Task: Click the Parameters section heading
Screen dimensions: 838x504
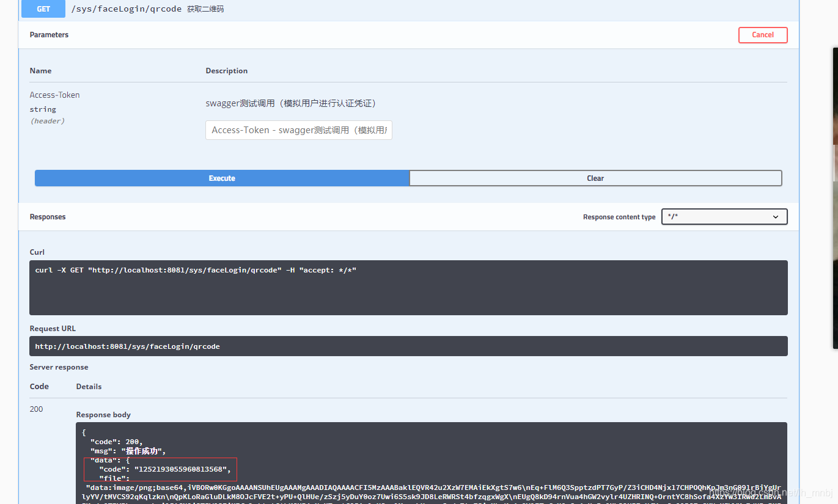Action: click(49, 35)
